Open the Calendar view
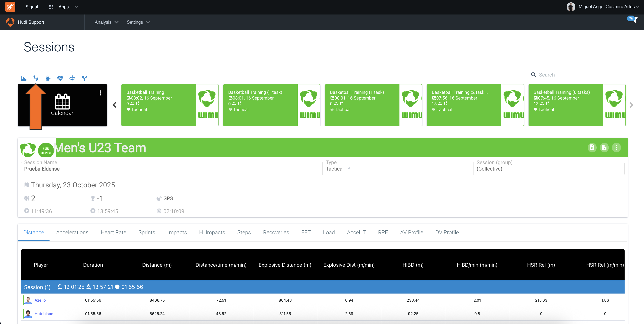 tap(62, 105)
